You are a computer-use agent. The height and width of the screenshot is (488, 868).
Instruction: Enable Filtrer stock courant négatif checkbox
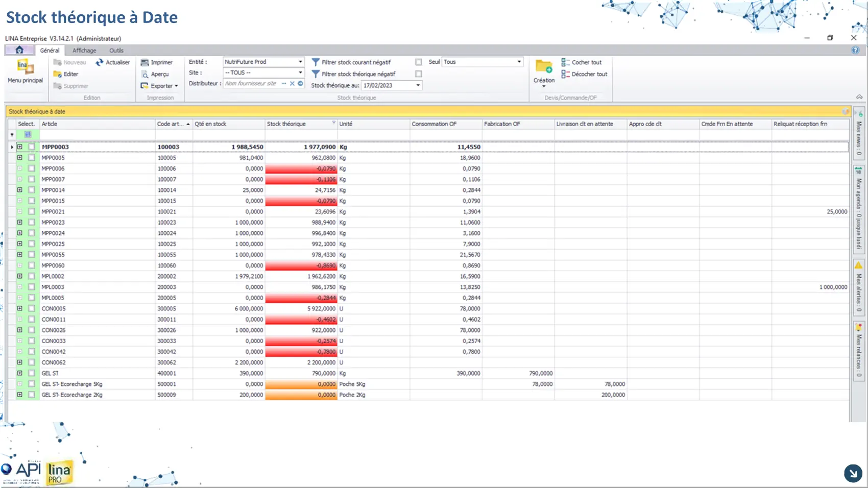pos(419,62)
